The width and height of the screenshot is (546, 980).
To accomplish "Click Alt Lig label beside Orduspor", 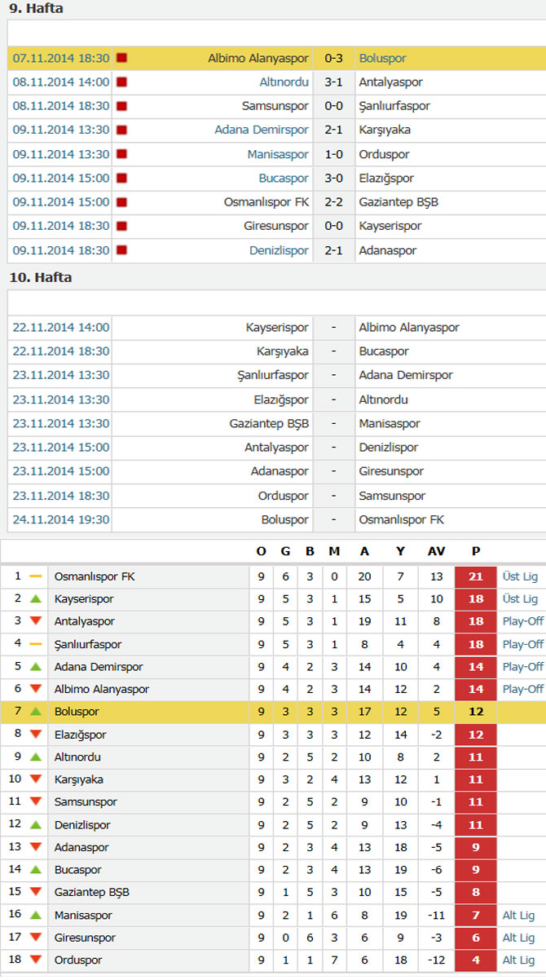I will point(519,960).
